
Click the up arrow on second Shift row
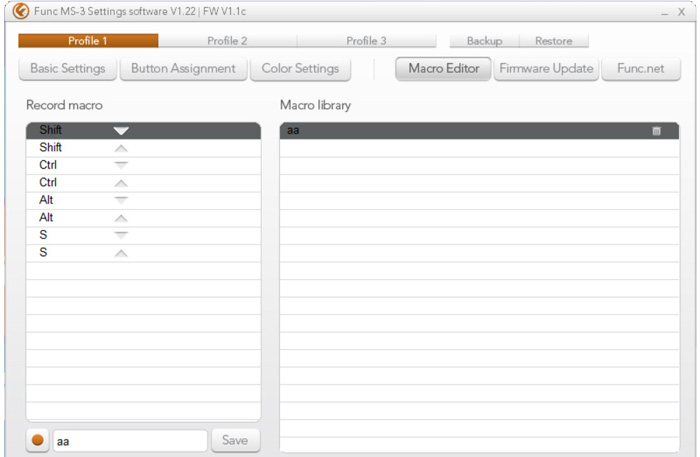(121, 148)
